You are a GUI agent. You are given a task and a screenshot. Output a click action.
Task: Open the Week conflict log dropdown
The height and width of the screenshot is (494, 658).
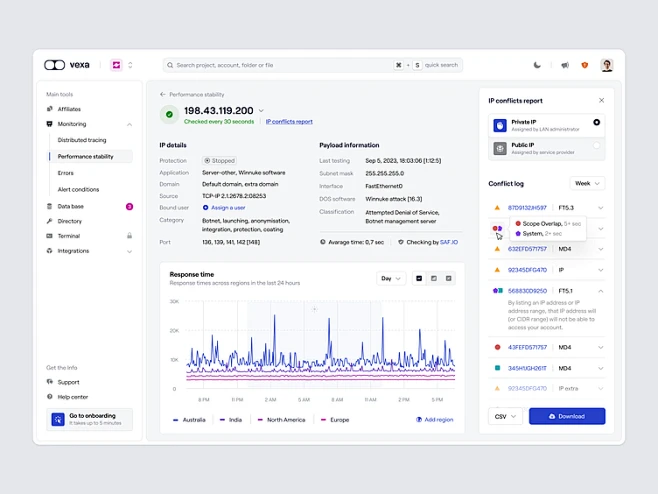coord(587,183)
